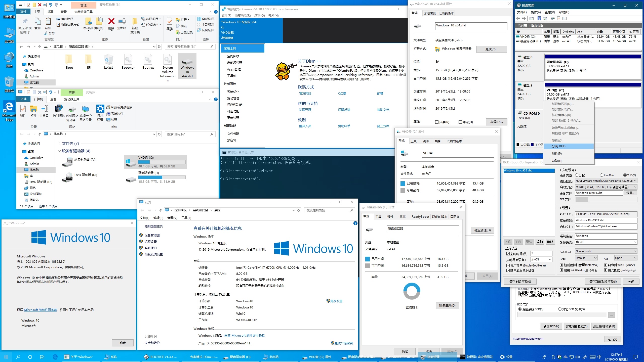Screen dimensions: 644x362
Task: Open the Microsoft Edge desktop icon
Action: [9, 111]
